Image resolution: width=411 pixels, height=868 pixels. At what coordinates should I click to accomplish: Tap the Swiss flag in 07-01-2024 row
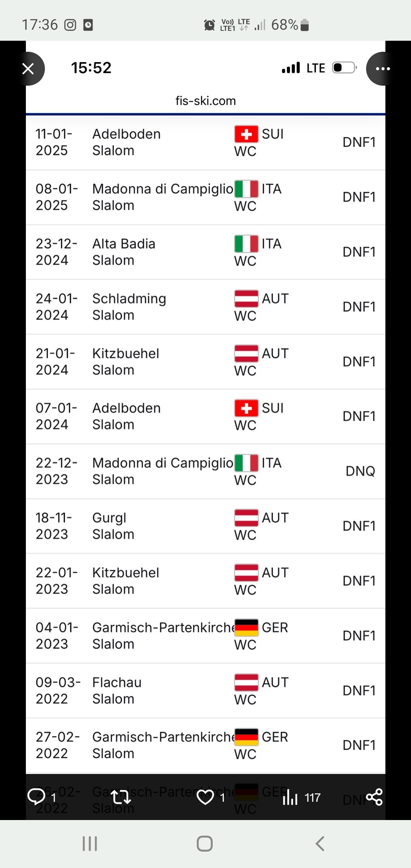[246, 408]
